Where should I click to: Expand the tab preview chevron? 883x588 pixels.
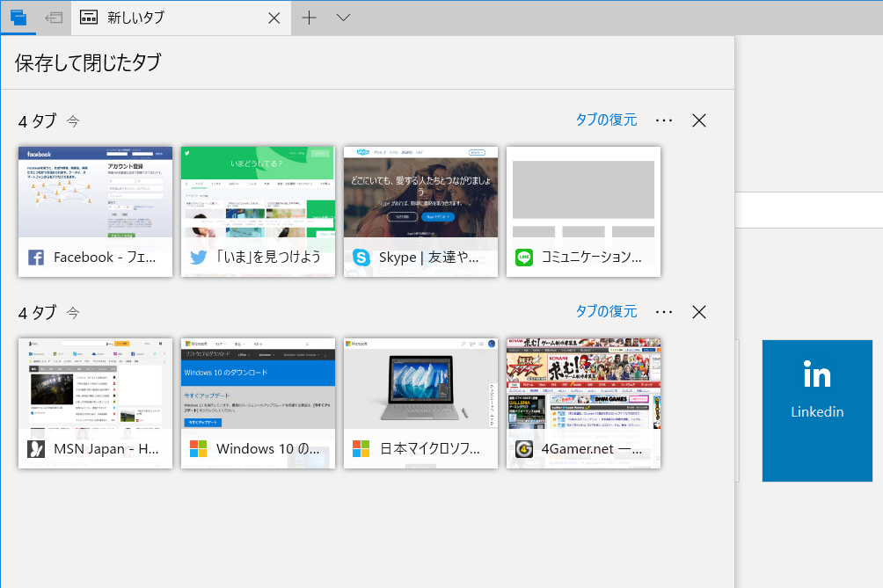[343, 18]
